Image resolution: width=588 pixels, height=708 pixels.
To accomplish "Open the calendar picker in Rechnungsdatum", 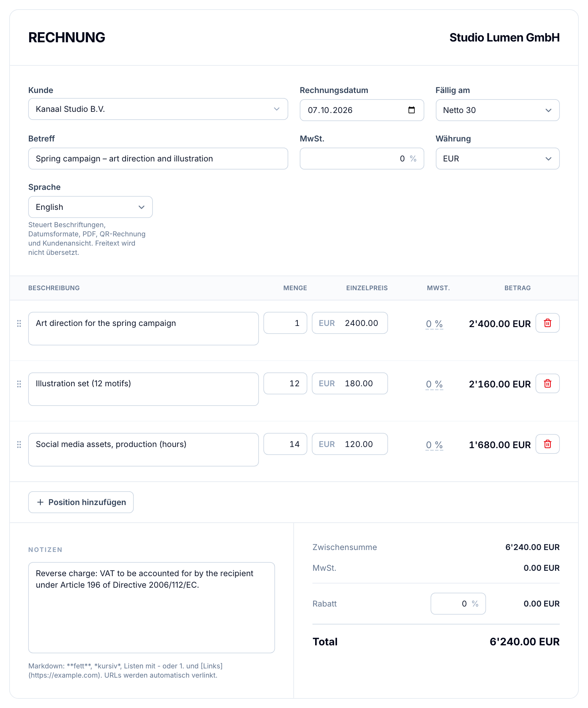I will click(x=411, y=110).
